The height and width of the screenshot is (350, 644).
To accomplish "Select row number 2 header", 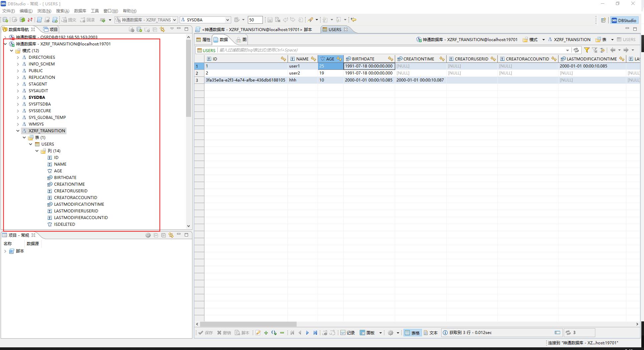I will click(x=199, y=73).
